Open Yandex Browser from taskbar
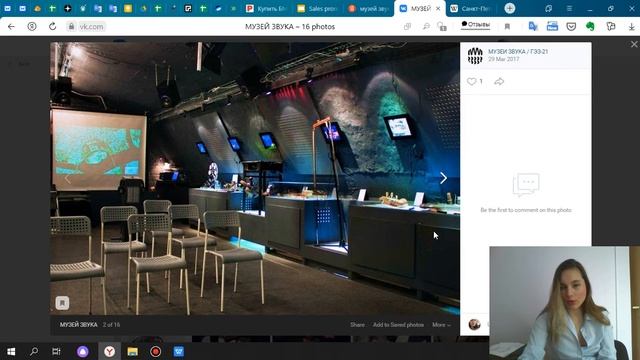This screenshot has height=360, width=640. coord(109,351)
